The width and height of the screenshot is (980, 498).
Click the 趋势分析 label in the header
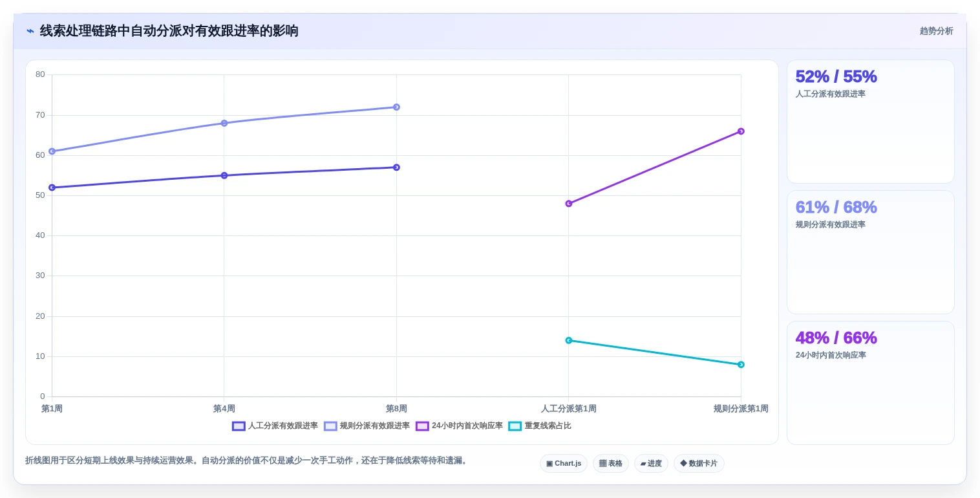pos(936,31)
